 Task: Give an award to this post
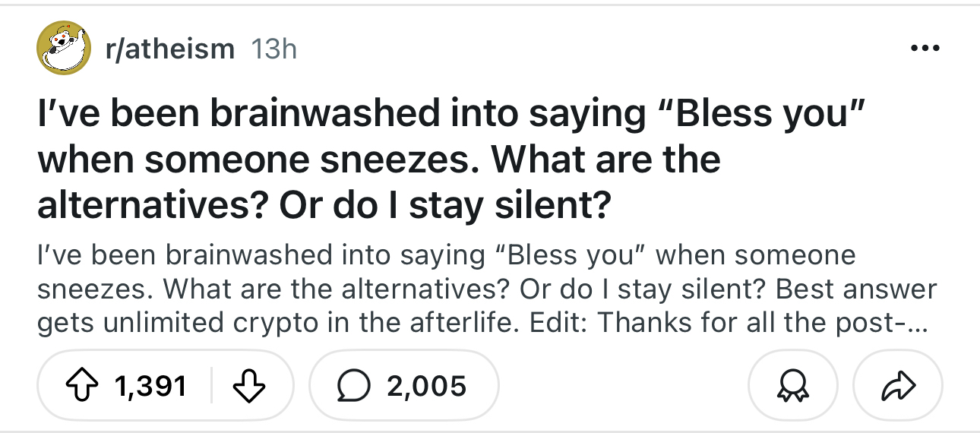point(793,387)
